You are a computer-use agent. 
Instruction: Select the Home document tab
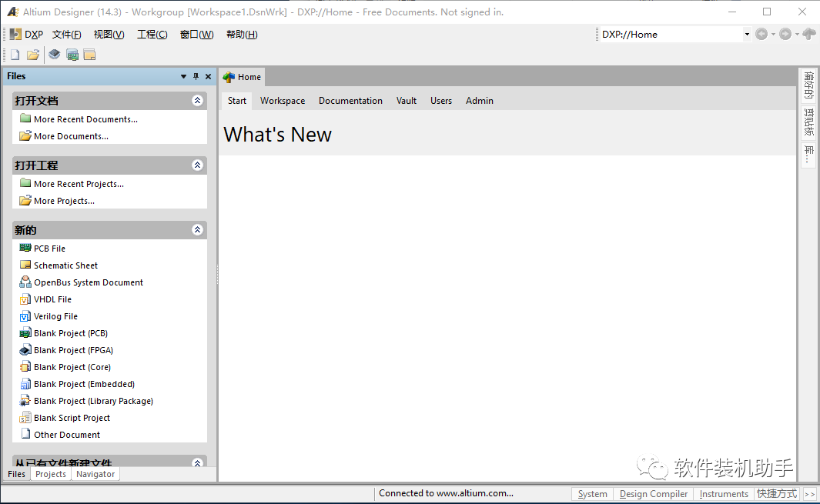tap(242, 77)
